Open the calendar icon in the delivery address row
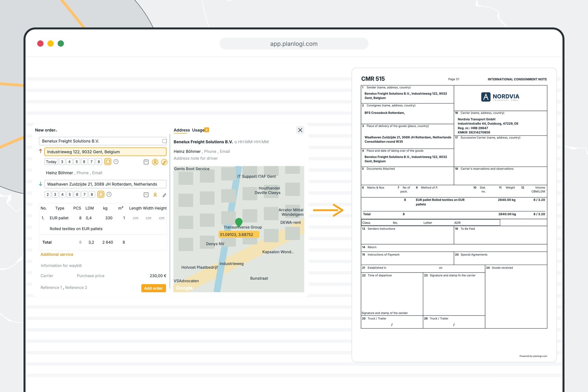The height and width of the screenshot is (392, 588). click(x=101, y=194)
